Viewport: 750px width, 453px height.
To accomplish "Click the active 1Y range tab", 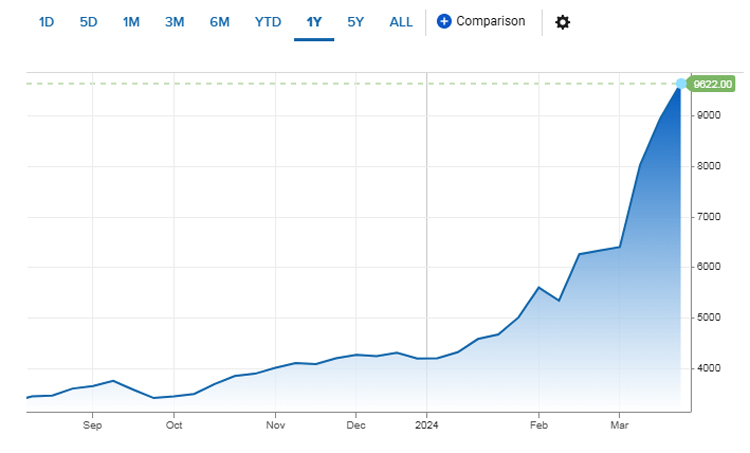I will [x=313, y=22].
